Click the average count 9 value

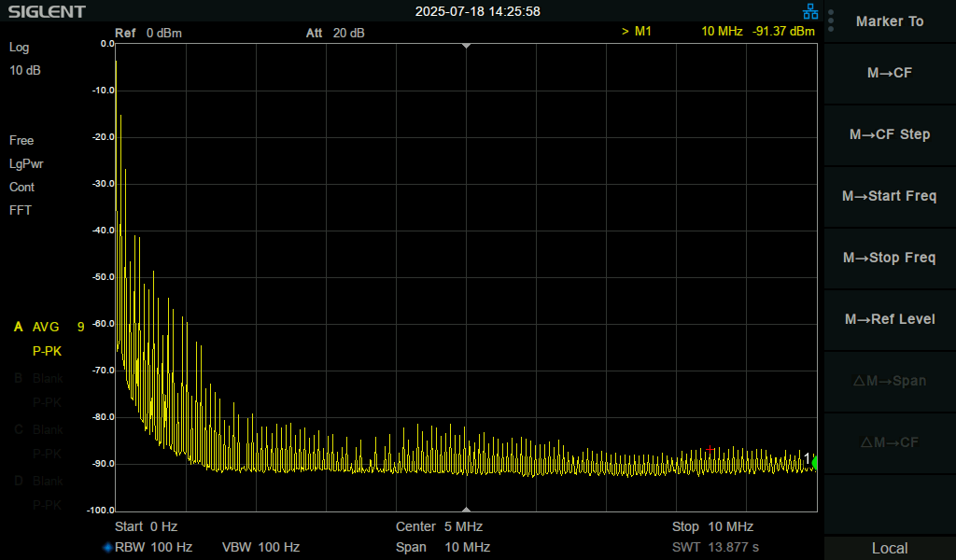[x=80, y=328]
